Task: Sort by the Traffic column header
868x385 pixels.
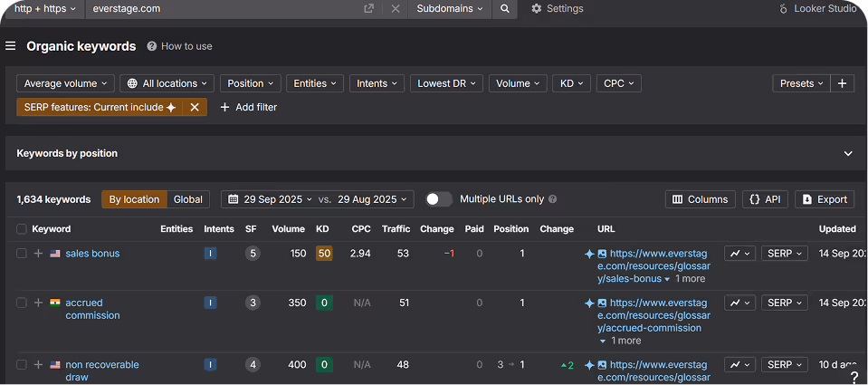Action: coord(396,229)
